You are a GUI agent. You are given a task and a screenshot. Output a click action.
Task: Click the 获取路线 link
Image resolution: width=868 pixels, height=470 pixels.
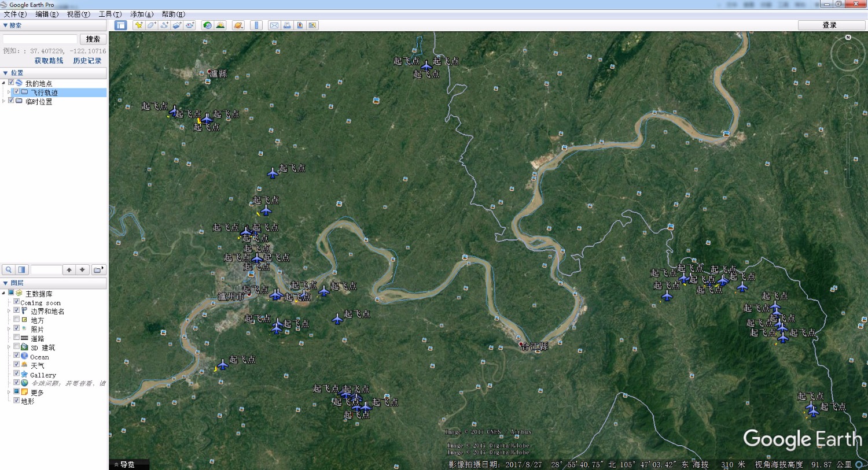pyautogui.click(x=49, y=61)
